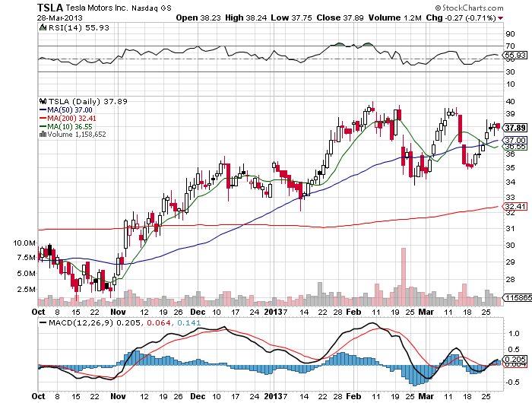The width and height of the screenshot is (532, 403).
Task: Click the MA(200) 32.41 legend label
Action: point(71,118)
